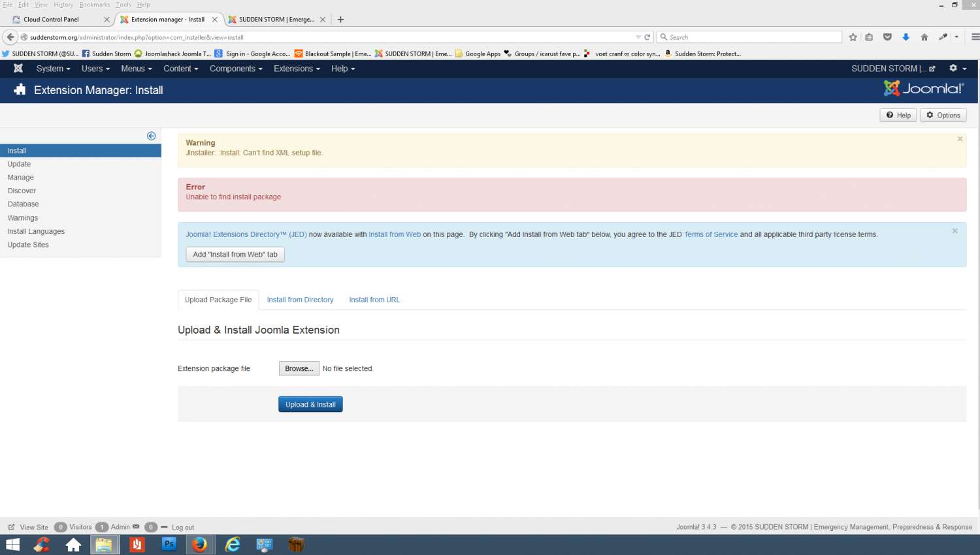This screenshot has width=980, height=555.
Task: Click the Firefox home icon in toolbar
Action: point(924,37)
